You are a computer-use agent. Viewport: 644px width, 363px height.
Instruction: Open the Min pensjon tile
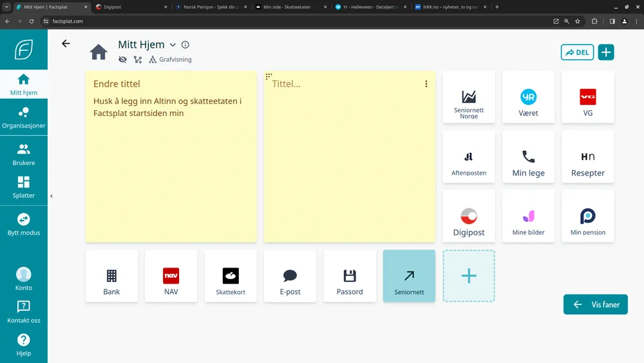(x=587, y=216)
